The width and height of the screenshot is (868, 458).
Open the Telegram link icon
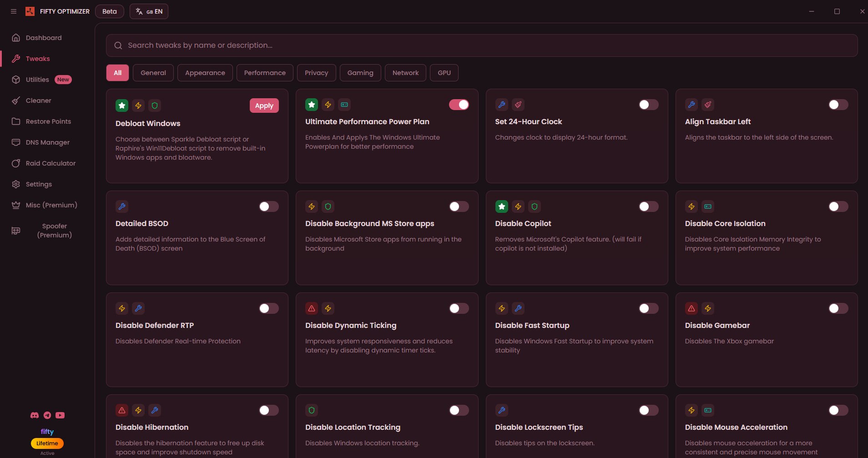coord(47,415)
